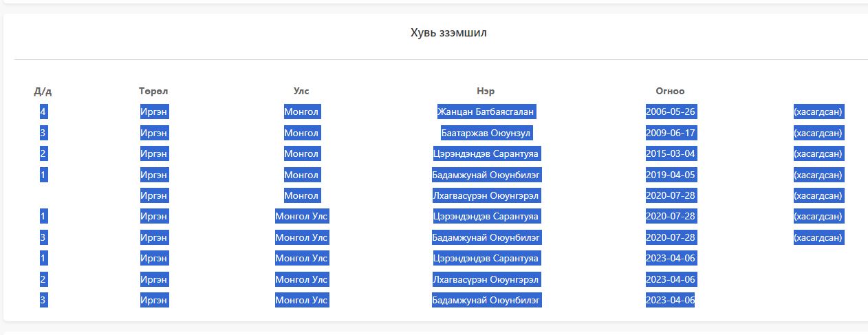
Task: Click the "Хувь эзэмшил" section heading
Action: click(448, 33)
